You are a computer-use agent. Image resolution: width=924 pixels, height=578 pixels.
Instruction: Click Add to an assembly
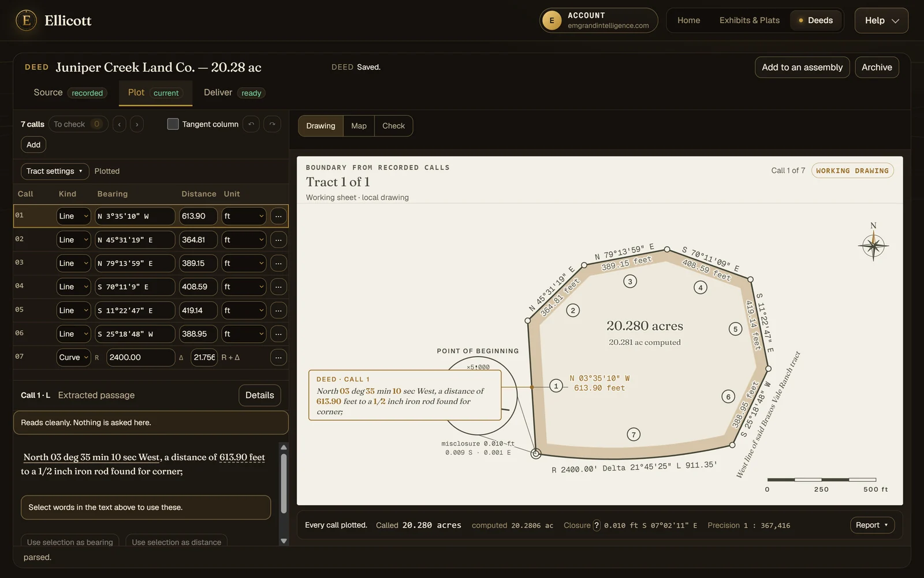[802, 68]
